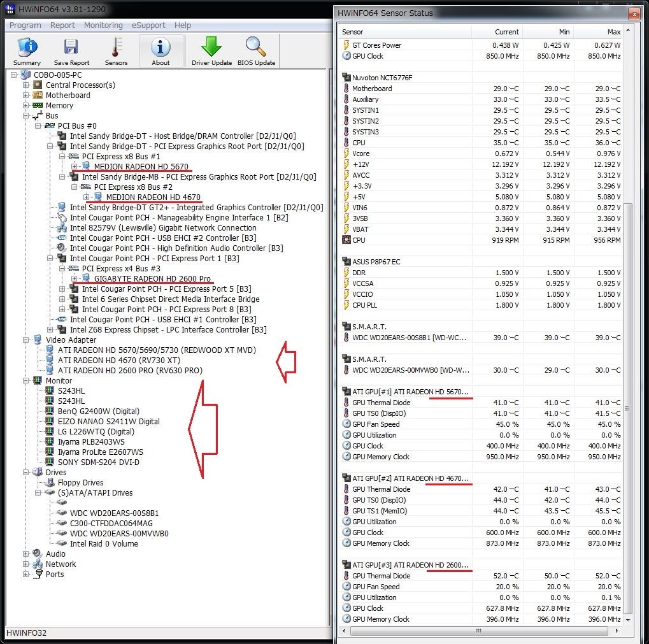Select the SONY SDM-S204 DVI-D monitor

(x=99, y=462)
